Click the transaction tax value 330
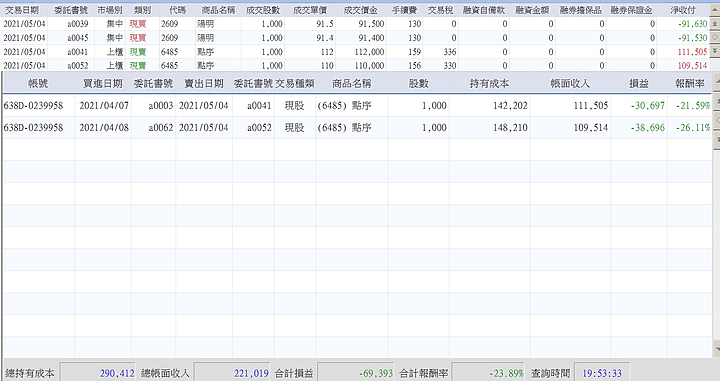720x381 pixels. pyautogui.click(x=450, y=66)
